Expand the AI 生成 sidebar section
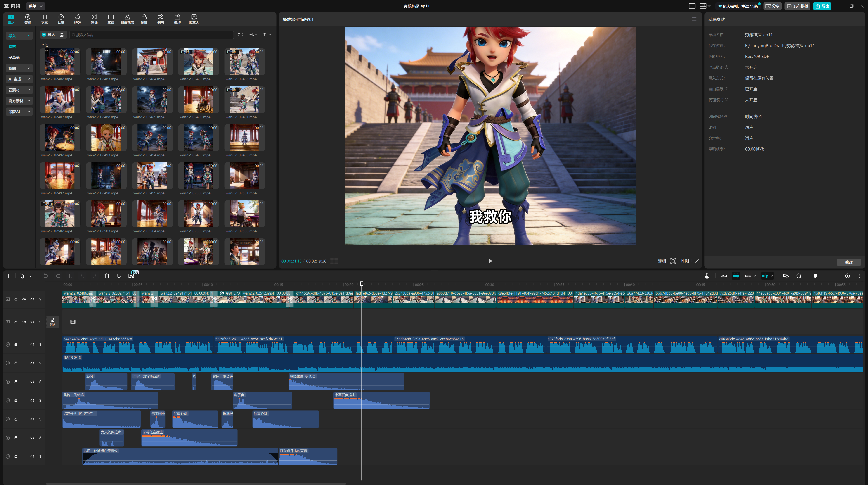 [x=19, y=79]
